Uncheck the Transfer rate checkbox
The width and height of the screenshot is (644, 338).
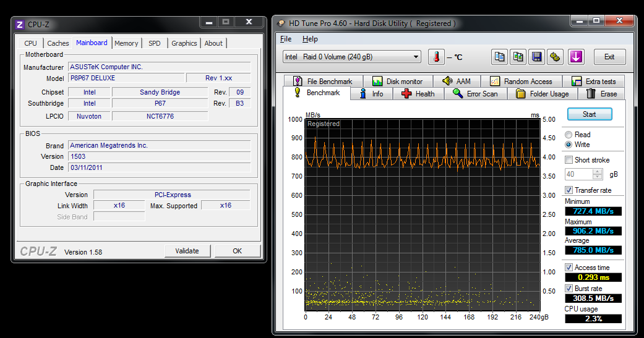(569, 190)
